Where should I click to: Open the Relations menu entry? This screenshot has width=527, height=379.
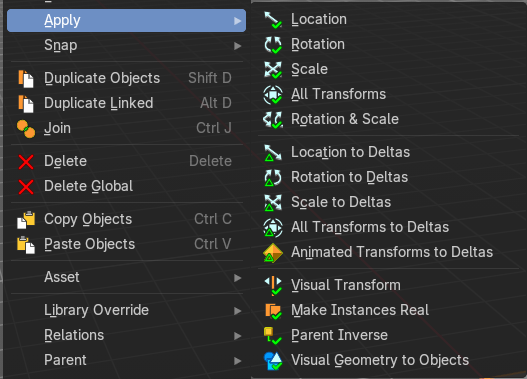click(126, 335)
